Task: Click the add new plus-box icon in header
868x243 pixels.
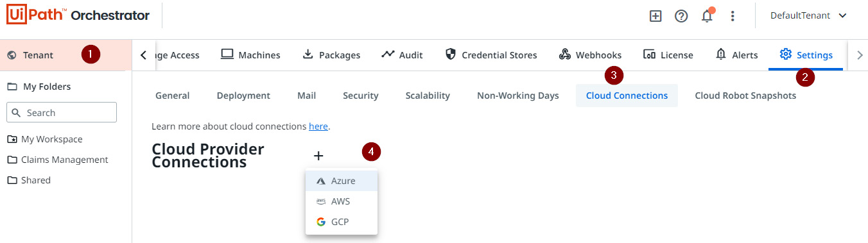Action: tap(655, 16)
